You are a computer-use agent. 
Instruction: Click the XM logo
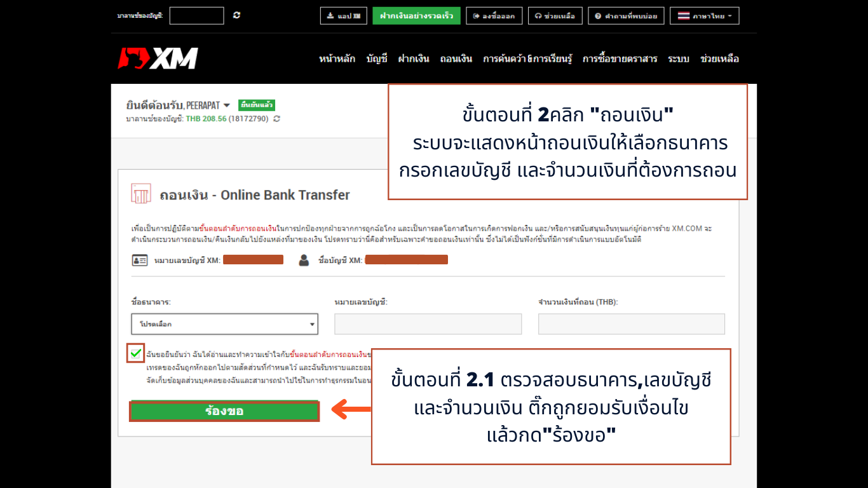[158, 58]
